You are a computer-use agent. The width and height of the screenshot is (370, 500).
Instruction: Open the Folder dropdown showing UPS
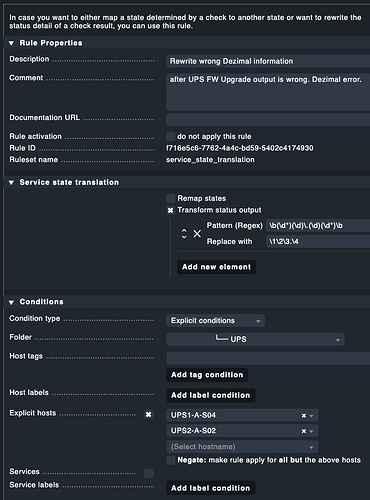255,339
